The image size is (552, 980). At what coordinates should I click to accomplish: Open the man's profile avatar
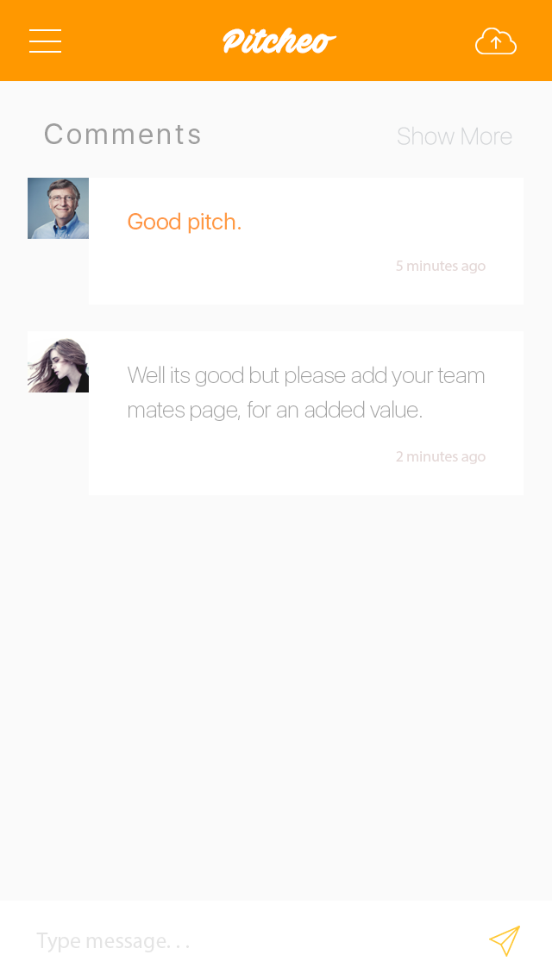(58, 208)
